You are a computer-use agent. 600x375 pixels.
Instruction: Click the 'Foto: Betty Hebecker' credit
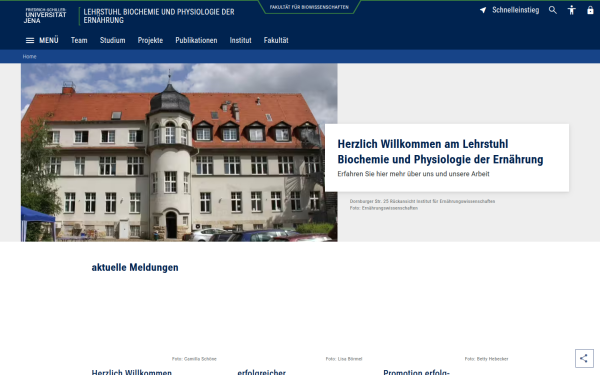486,359
